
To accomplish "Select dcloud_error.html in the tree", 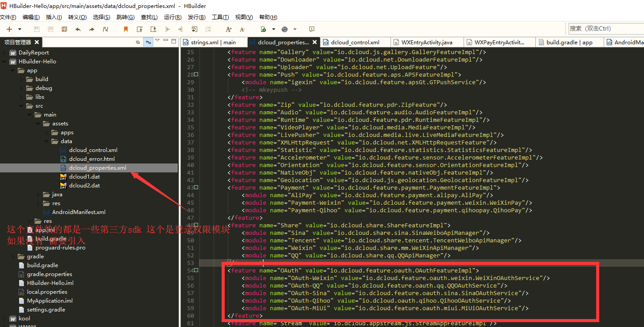I will click(92, 159).
